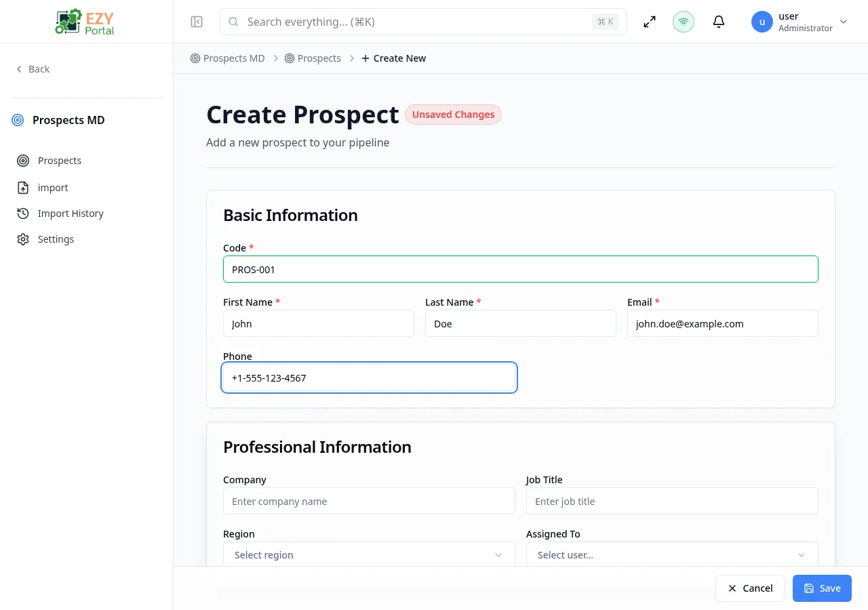Go Back using sidebar link

[x=33, y=68]
